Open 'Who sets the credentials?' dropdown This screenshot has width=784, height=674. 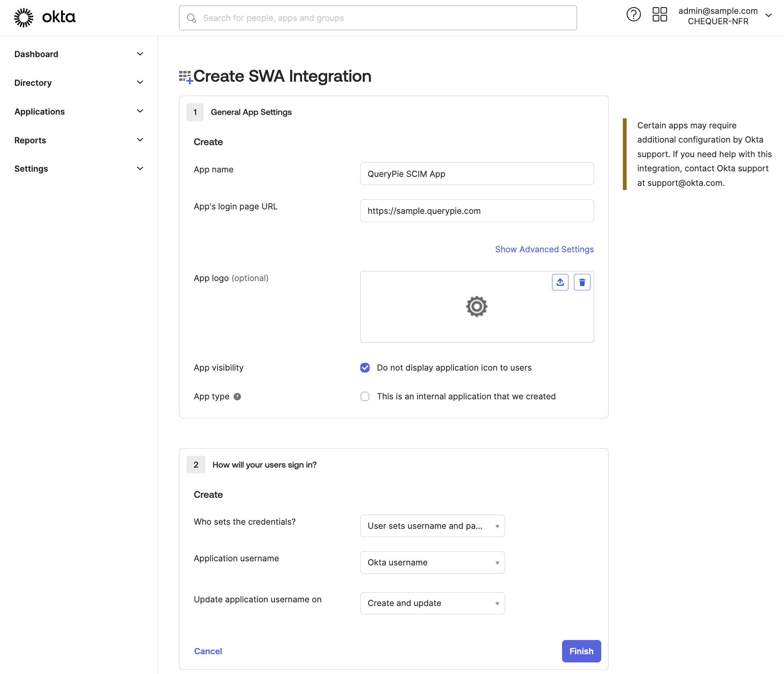(x=433, y=526)
